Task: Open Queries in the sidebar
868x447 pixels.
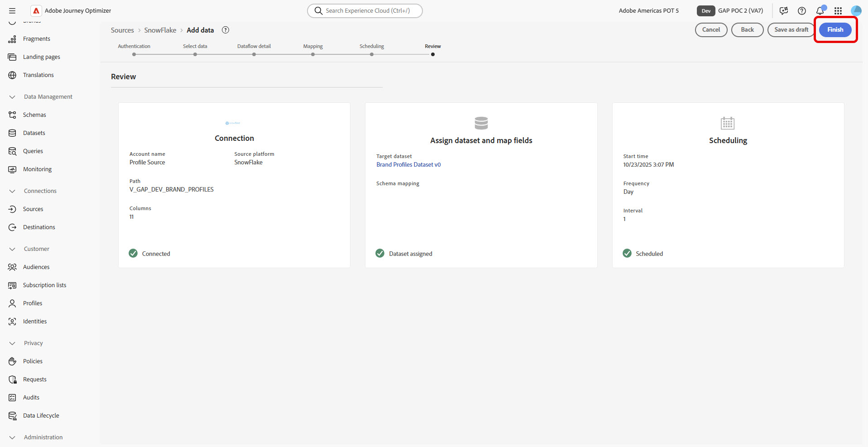Action: click(33, 151)
